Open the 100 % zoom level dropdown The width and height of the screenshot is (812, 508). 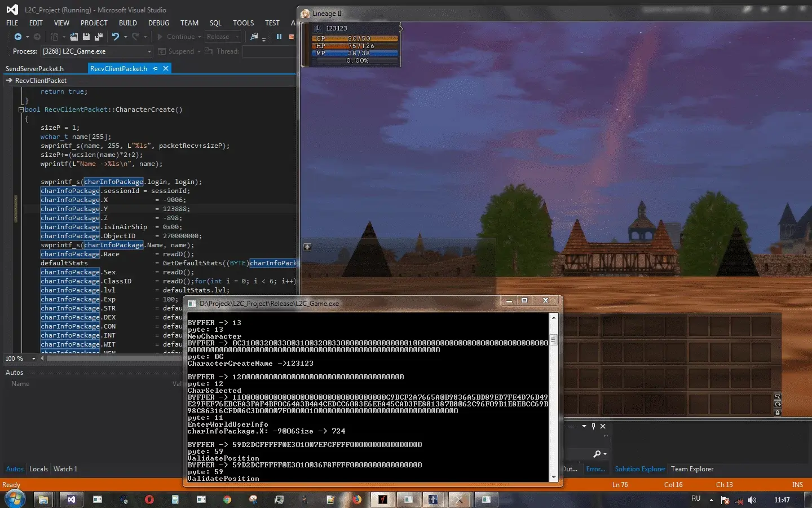[x=34, y=358]
